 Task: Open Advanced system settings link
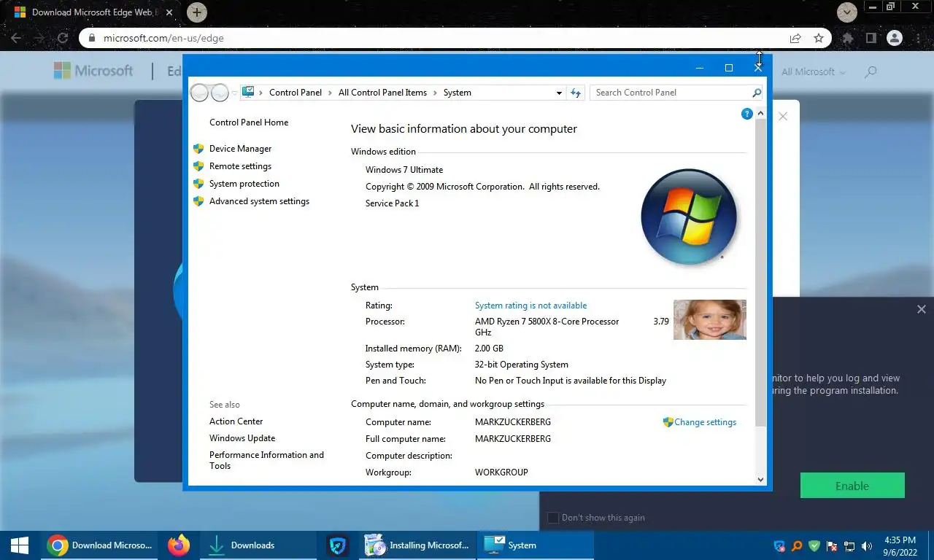pos(259,201)
